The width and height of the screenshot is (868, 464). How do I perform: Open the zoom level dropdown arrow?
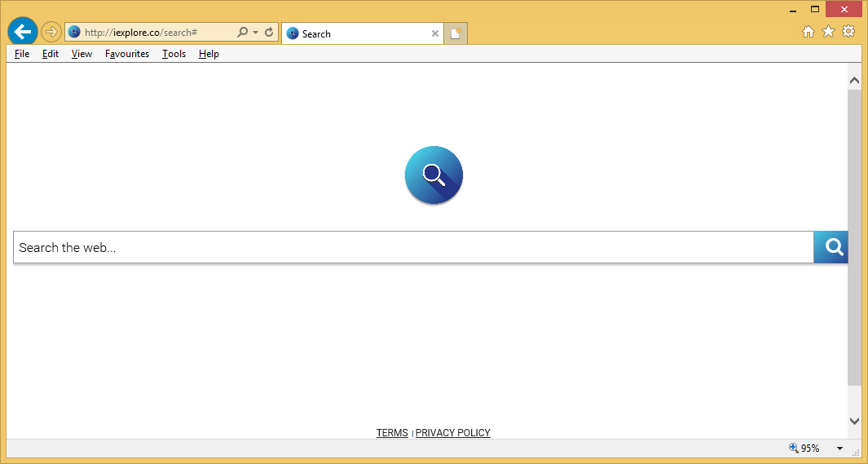(839, 449)
